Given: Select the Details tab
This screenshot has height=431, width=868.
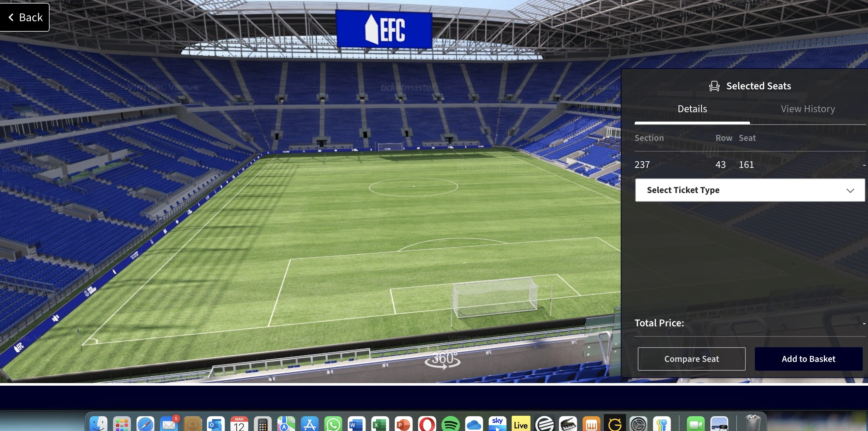Looking at the screenshot, I should click(x=692, y=109).
